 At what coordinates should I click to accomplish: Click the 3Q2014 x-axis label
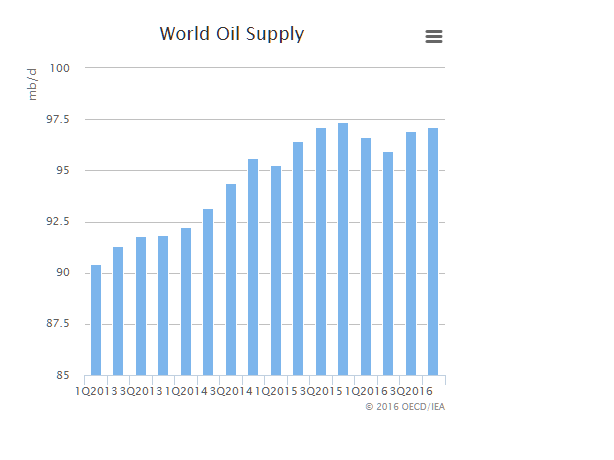231,390
